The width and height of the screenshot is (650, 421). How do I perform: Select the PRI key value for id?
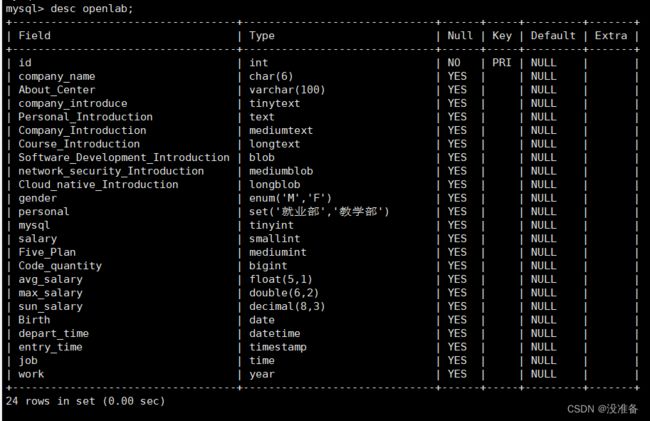click(502, 63)
